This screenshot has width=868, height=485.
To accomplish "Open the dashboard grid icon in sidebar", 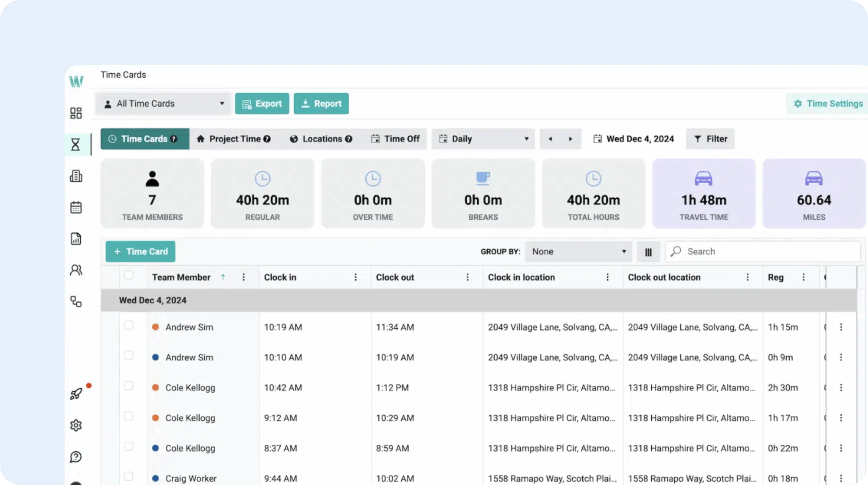I will [x=76, y=113].
